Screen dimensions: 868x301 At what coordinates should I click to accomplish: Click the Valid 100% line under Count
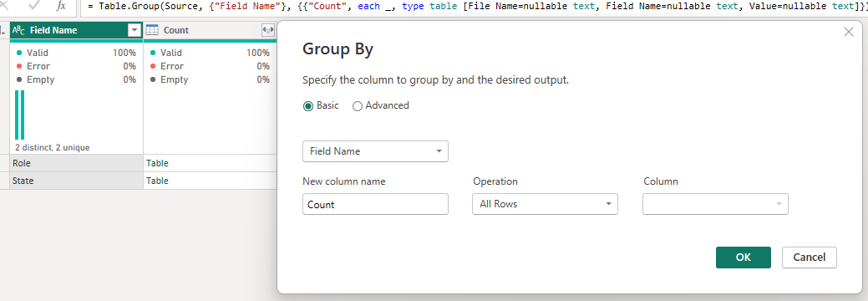tap(211, 54)
